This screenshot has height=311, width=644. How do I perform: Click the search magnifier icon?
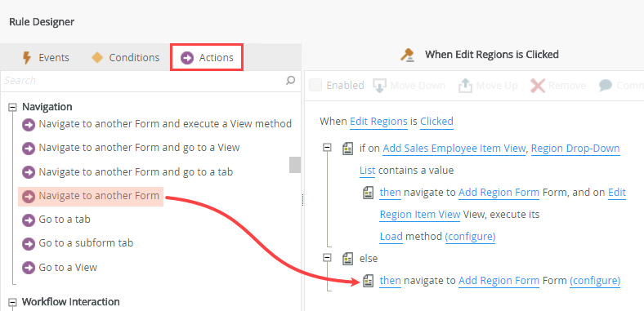(290, 81)
